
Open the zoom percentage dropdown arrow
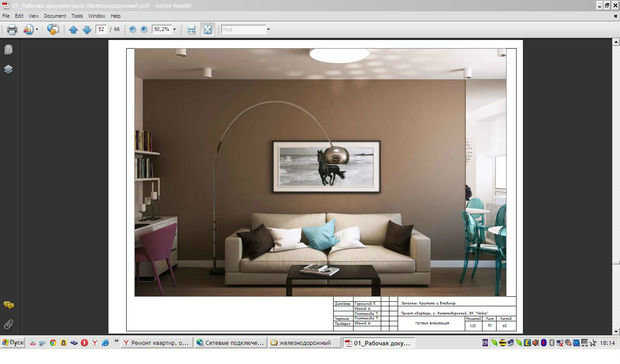pyautogui.click(x=174, y=29)
